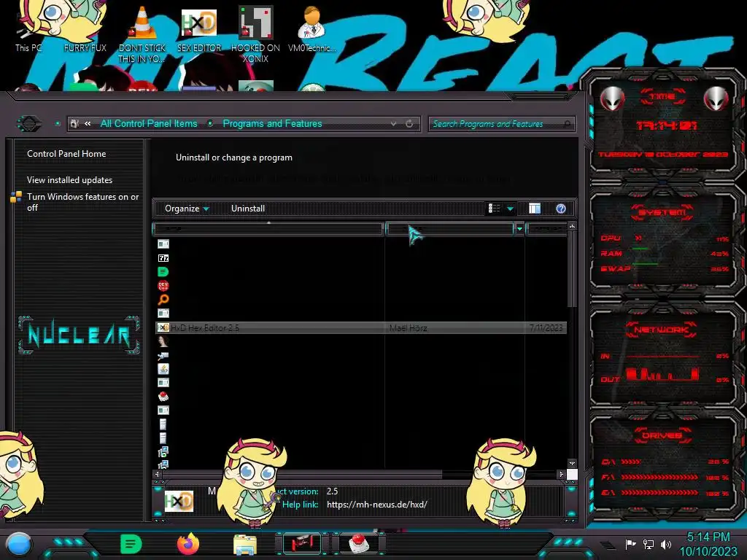Click the right alien head on TIME widget
Screen dimensions: 747x560
(716, 99)
